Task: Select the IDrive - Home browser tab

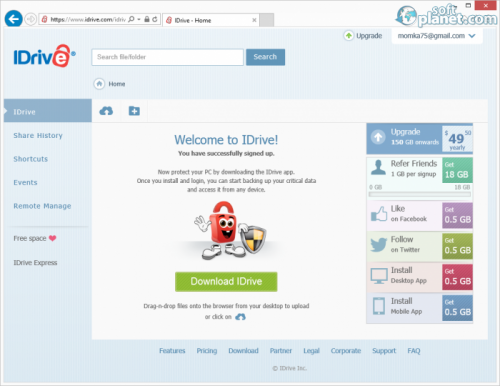Action: [211, 20]
